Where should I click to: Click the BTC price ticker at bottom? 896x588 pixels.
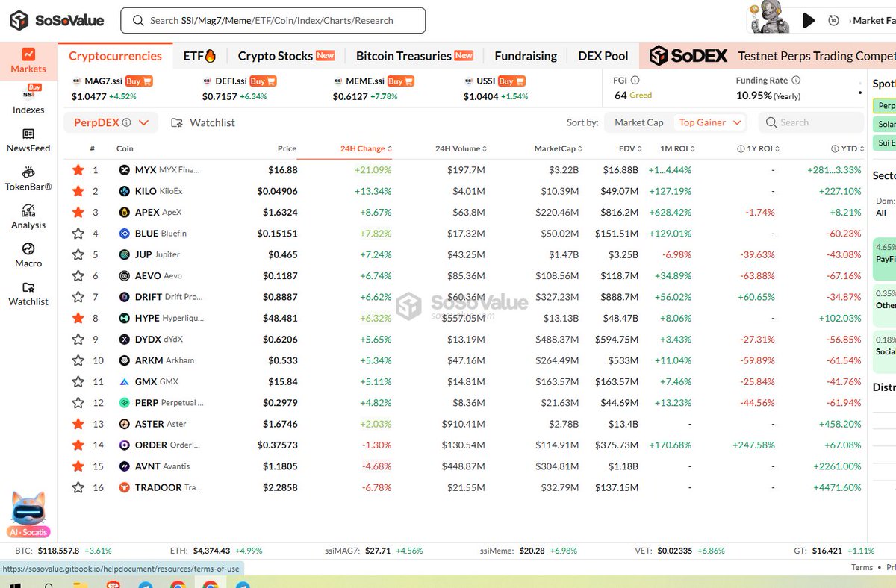[63, 551]
